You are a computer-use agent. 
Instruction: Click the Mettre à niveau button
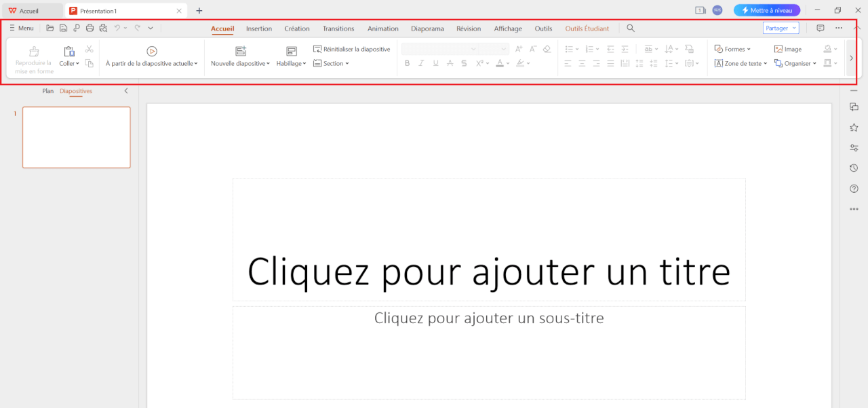click(766, 10)
